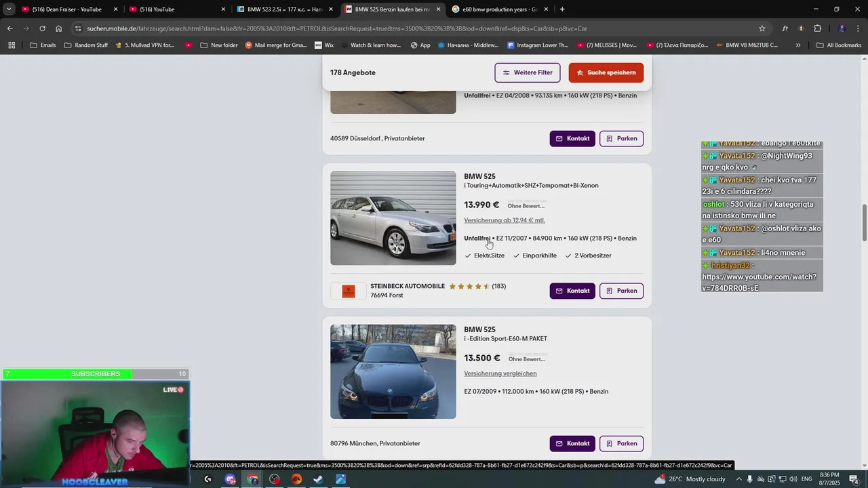Open silver BMW 525 Touring photo

[x=393, y=218]
